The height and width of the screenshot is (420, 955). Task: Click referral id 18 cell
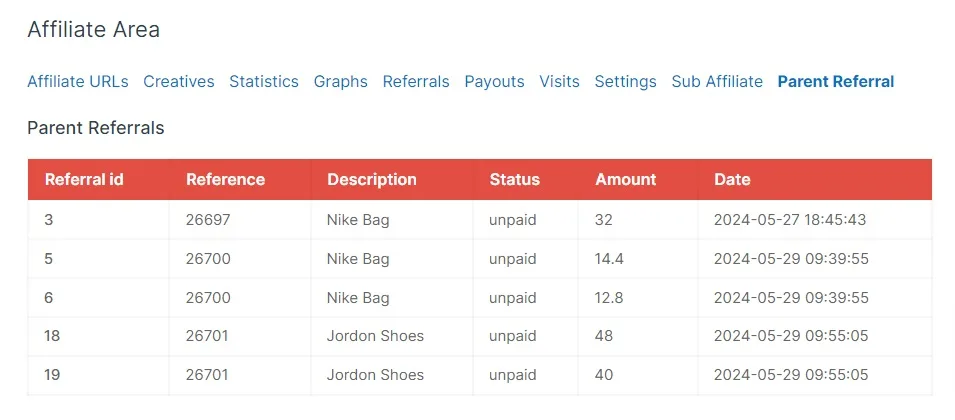pos(52,336)
